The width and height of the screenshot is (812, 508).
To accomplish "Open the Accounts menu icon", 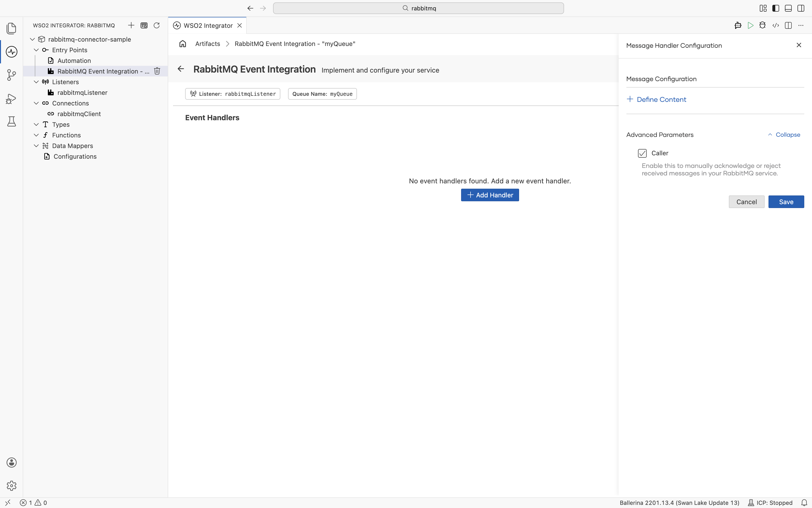I will [x=11, y=462].
